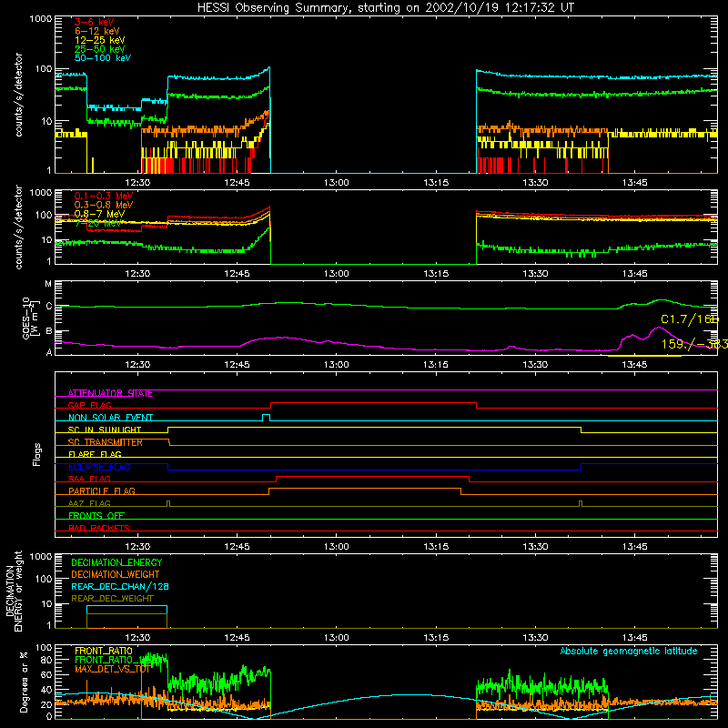Click the yellow flare interval bar in the GOES panel
The image size is (728, 728).
tap(644, 356)
